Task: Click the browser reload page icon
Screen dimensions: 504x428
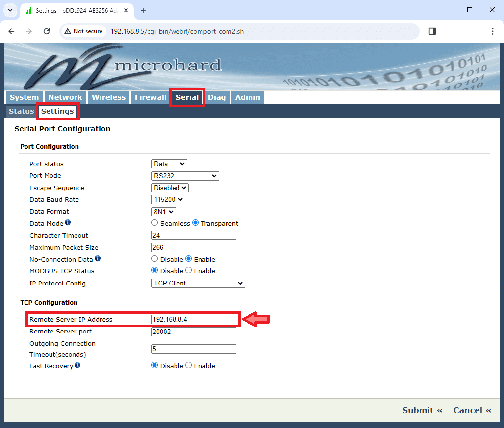Action: click(x=47, y=31)
